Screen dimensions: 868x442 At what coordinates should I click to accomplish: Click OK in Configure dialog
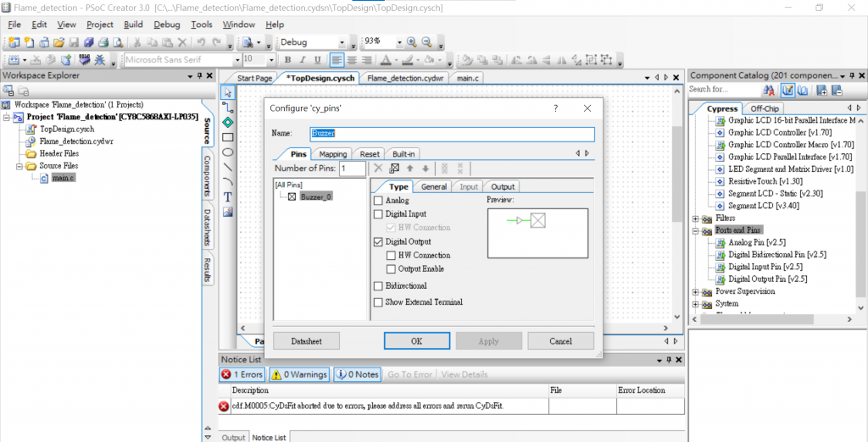[x=417, y=341]
